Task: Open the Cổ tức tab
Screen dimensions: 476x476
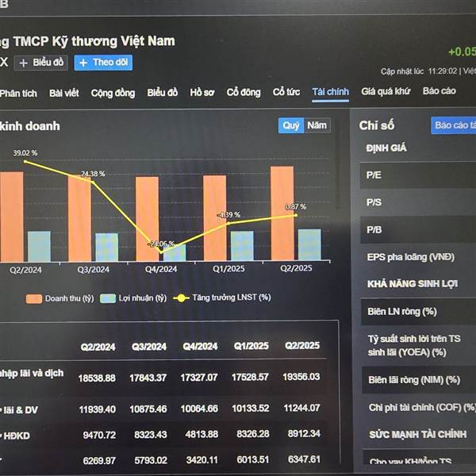Action: [286, 92]
